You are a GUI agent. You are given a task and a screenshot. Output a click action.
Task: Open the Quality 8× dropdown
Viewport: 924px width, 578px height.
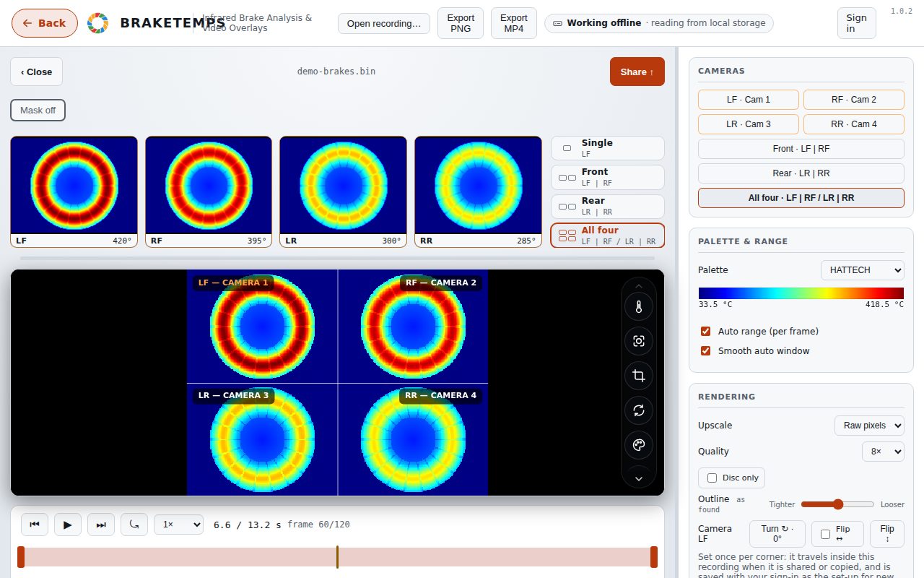[x=883, y=452]
